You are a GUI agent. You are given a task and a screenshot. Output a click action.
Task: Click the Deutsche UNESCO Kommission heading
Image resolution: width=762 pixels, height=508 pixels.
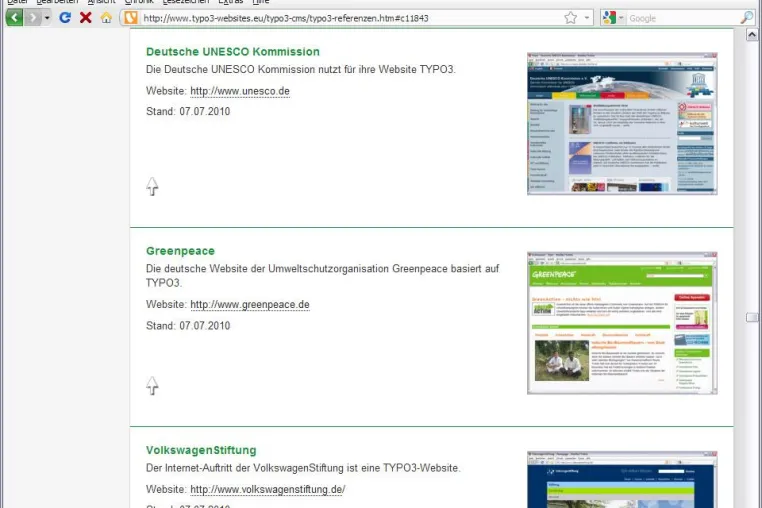pos(233,52)
